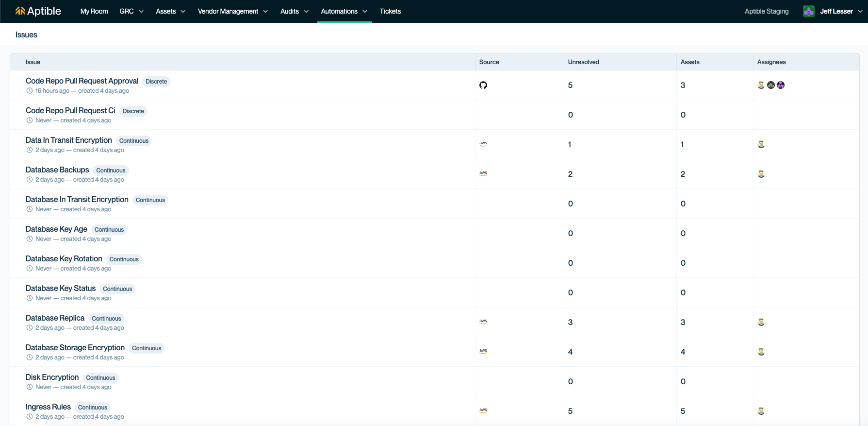The width and height of the screenshot is (868, 426).
Task: Open the Database In Transit Encryption issue
Action: [x=77, y=199]
